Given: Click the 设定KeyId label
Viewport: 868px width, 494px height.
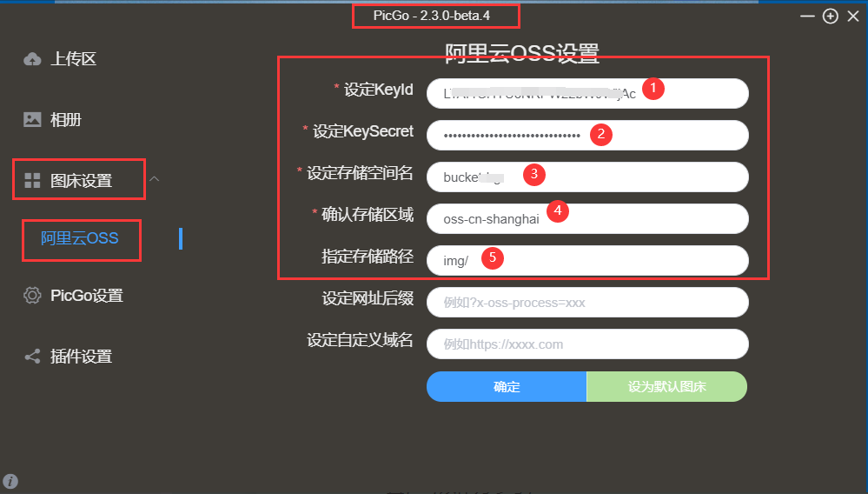Looking at the screenshot, I should pyautogui.click(x=379, y=90).
